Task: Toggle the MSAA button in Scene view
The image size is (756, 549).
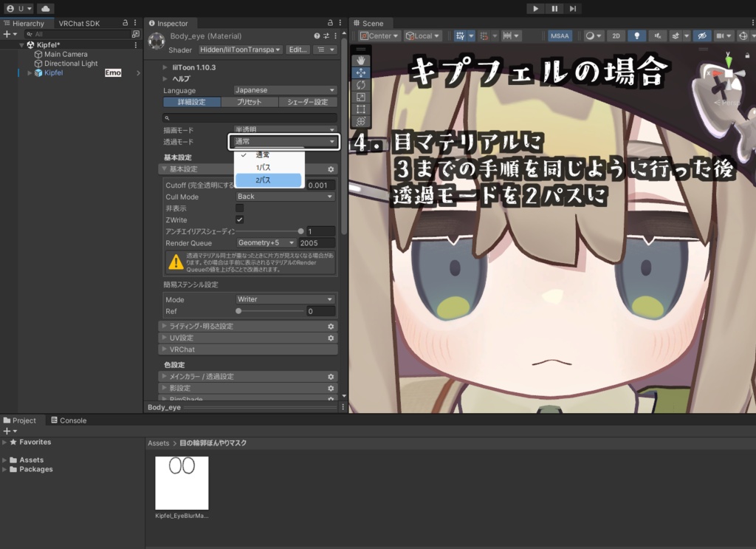Action: 560,35
